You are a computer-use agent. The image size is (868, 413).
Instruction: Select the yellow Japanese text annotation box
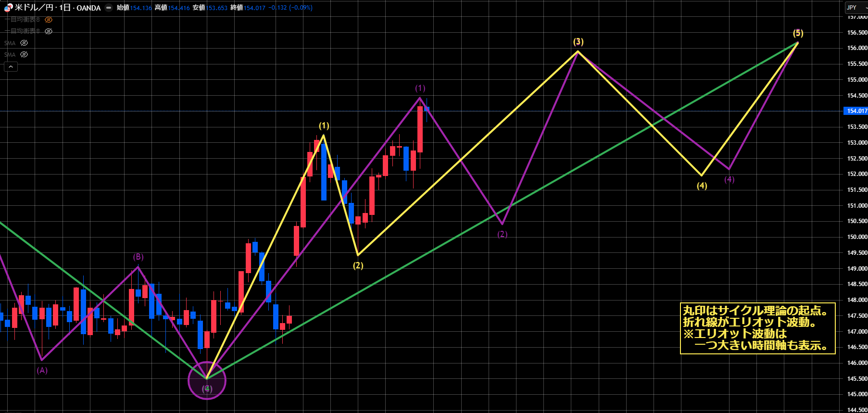(x=757, y=328)
